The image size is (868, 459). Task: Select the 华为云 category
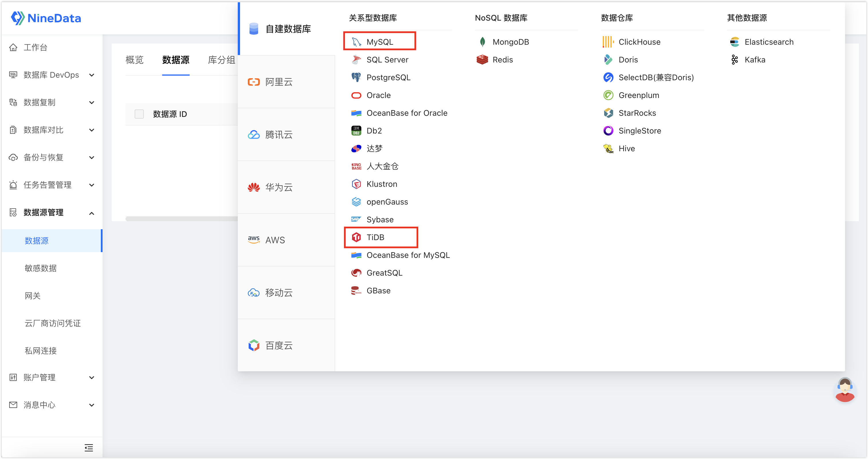287,187
